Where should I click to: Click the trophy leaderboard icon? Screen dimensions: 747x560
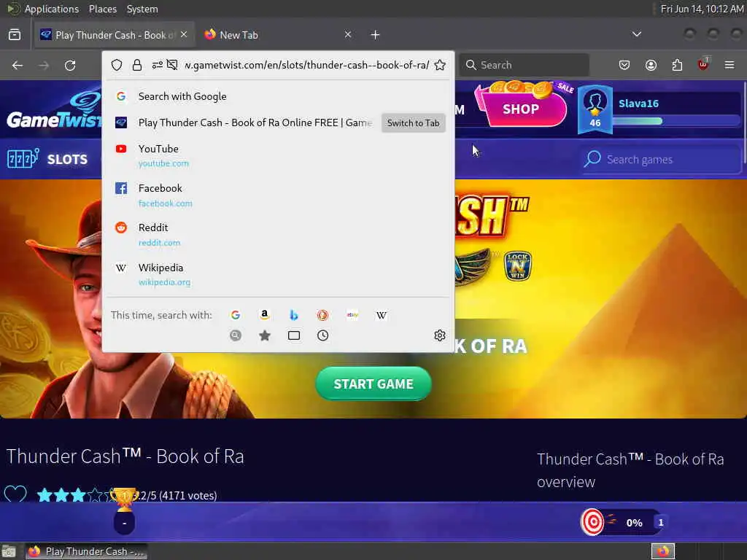point(124,499)
